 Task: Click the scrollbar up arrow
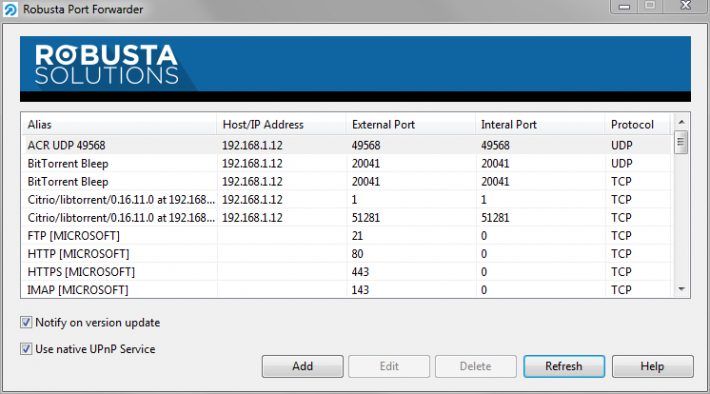pyautogui.click(x=681, y=122)
